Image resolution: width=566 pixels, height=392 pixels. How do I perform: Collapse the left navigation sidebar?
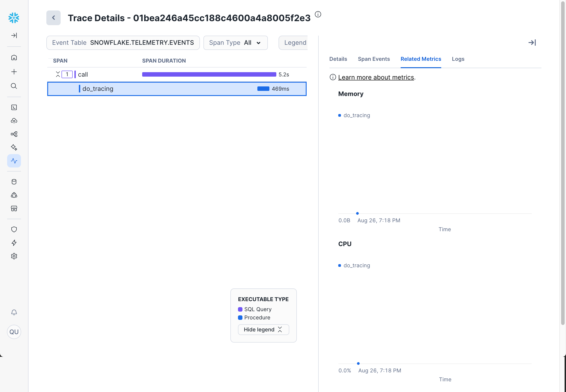(x=14, y=35)
